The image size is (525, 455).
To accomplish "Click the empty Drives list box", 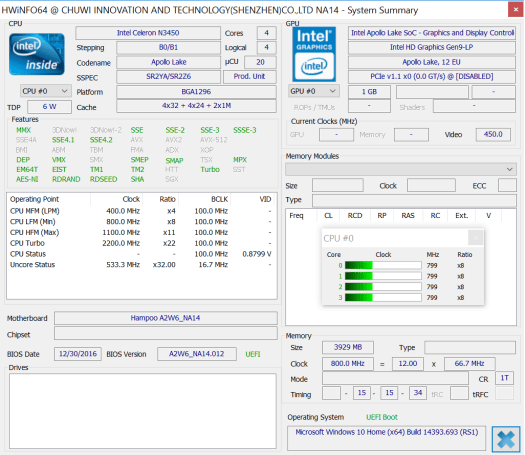I will (x=143, y=411).
